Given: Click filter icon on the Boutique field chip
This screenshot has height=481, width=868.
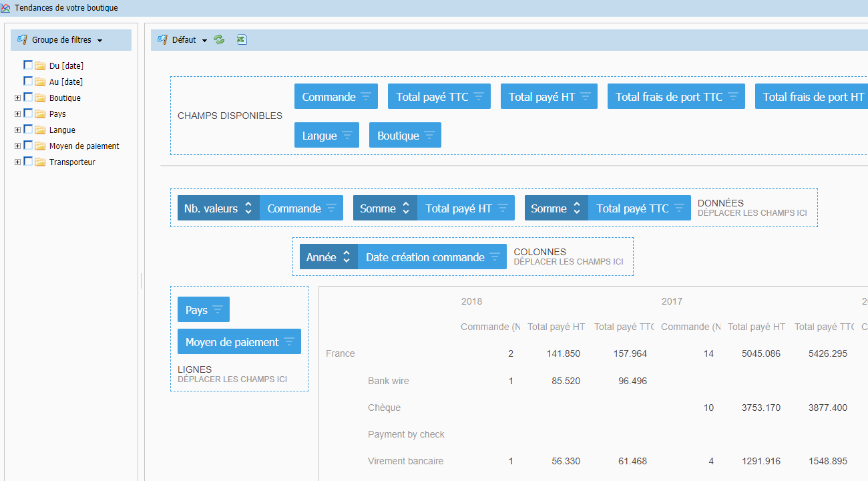Looking at the screenshot, I should click(429, 136).
